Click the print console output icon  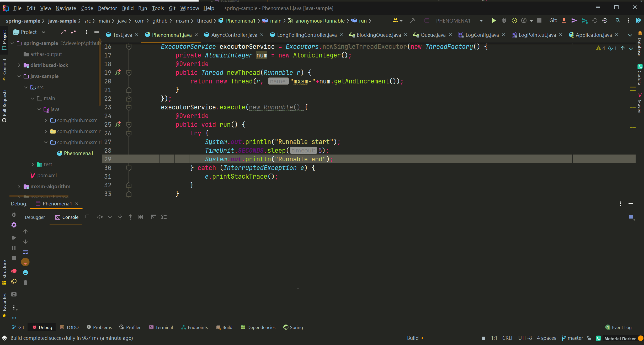(x=25, y=272)
